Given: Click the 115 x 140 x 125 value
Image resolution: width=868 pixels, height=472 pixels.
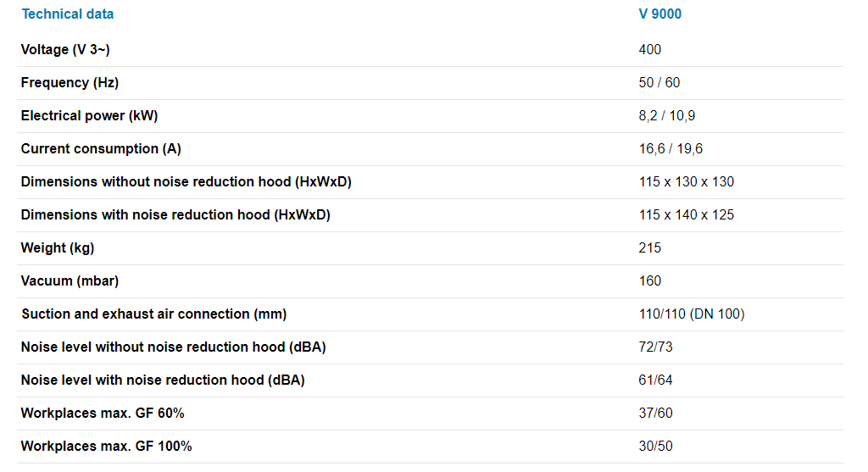Looking at the screenshot, I should click(x=687, y=214).
